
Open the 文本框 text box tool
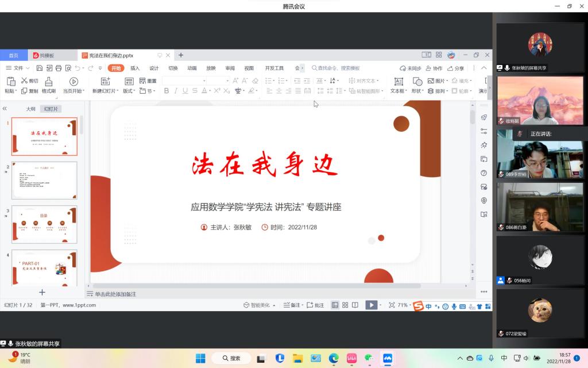click(x=399, y=85)
